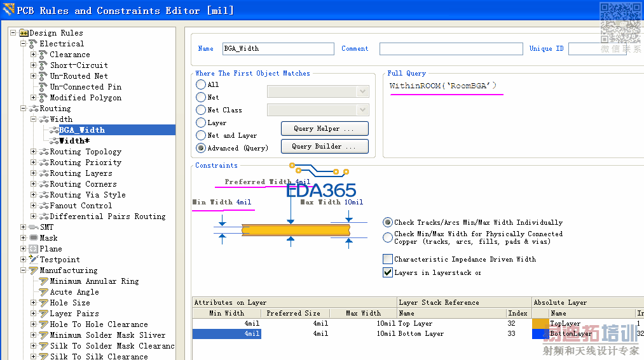
Task: Click the Min Width 4mil value
Action: 243,202
